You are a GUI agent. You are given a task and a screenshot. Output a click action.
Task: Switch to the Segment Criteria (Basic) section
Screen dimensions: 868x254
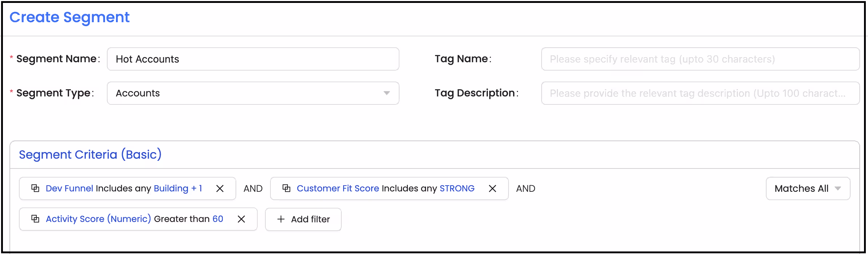90,154
